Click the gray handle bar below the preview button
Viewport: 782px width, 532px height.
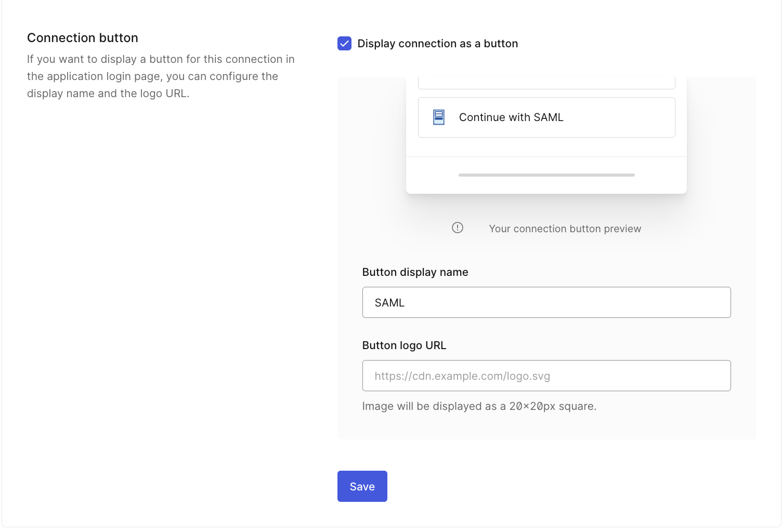click(546, 175)
